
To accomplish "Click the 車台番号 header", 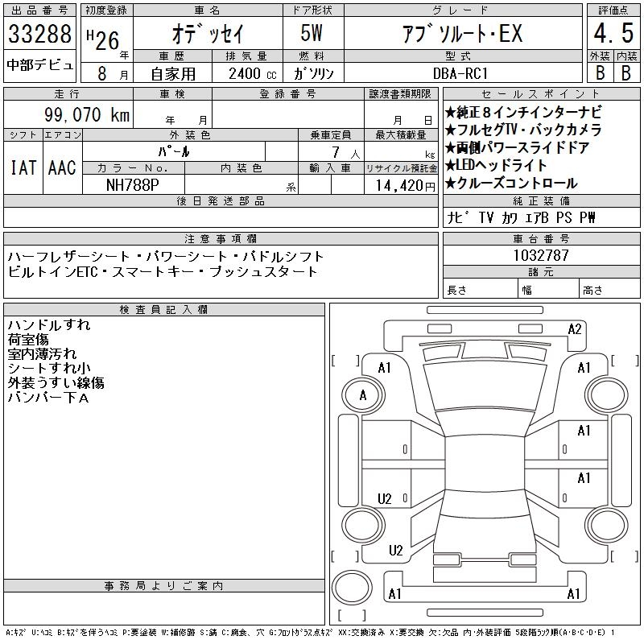I will [x=541, y=239].
